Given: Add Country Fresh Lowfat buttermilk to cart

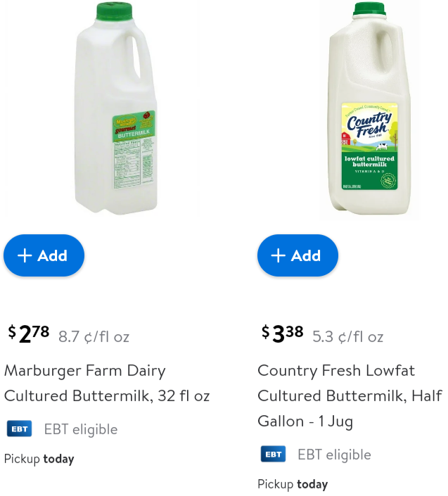Looking at the screenshot, I should click(297, 255).
